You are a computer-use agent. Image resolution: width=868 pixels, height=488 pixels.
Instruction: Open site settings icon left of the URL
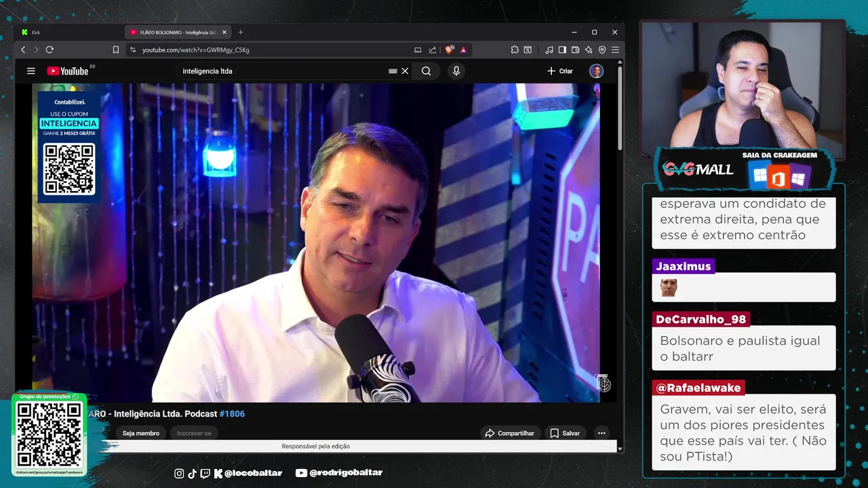(133, 49)
